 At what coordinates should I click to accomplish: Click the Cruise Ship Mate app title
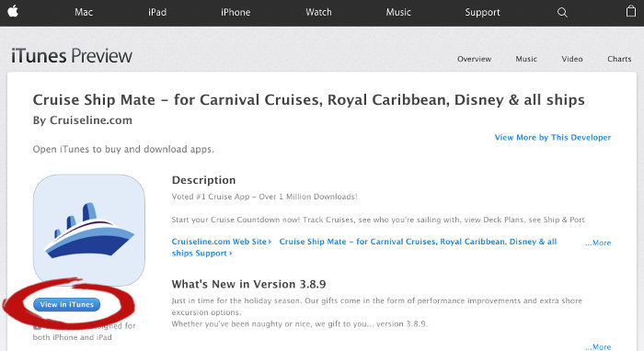tap(308, 100)
